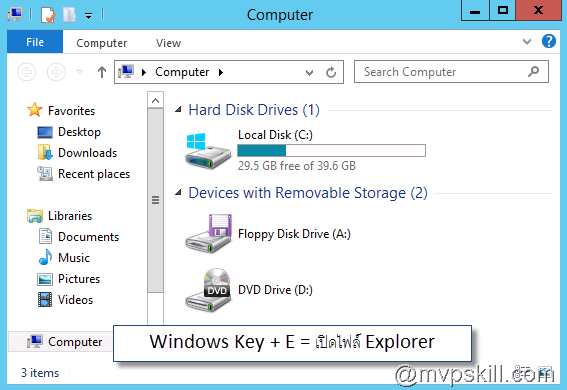This screenshot has width=567, height=390.
Task: Click the search magnifier icon
Action: (x=534, y=72)
